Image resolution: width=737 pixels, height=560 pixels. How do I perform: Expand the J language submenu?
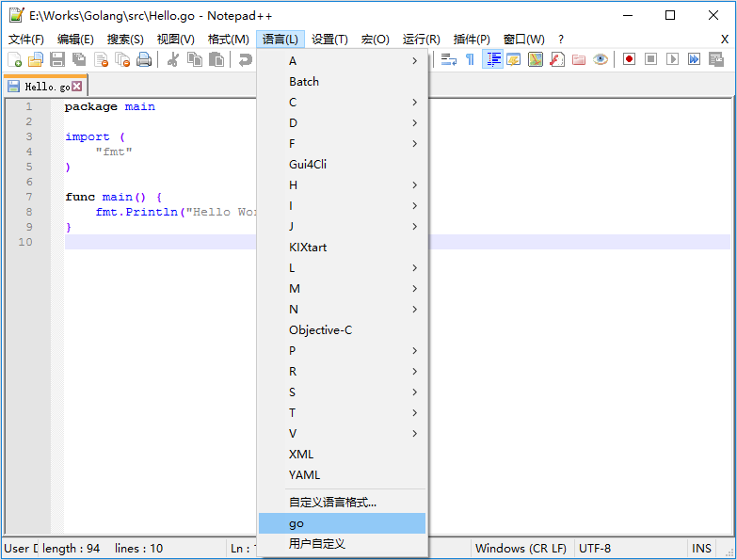click(x=343, y=227)
